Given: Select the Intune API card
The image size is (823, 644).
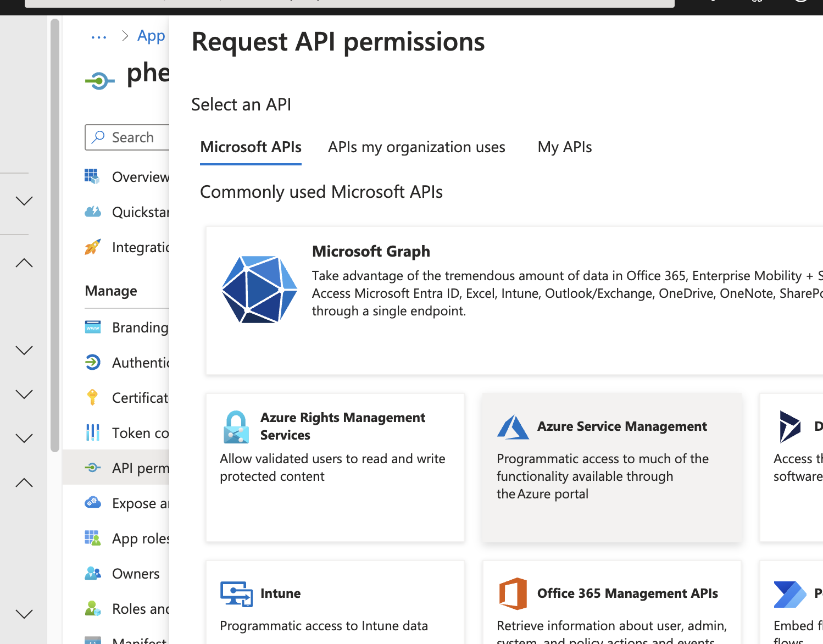Looking at the screenshot, I should point(335,602).
